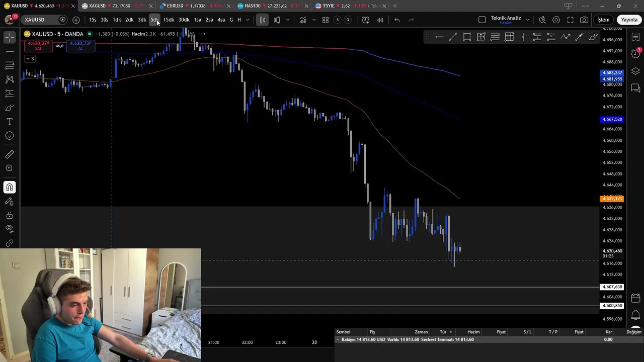
Task: Switch to the T5YIE browser tab
Action: click(350, 6)
